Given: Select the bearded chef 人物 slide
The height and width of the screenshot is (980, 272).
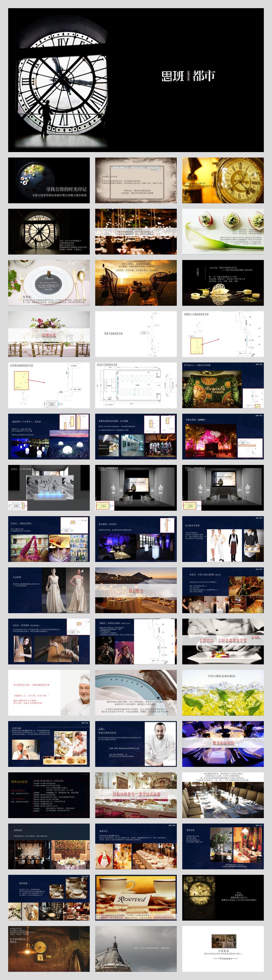Looking at the screenshot, I should (136, 744).
